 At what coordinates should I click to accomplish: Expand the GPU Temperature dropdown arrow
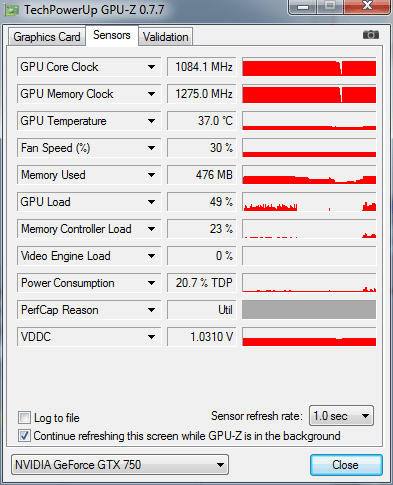(151, 121)
